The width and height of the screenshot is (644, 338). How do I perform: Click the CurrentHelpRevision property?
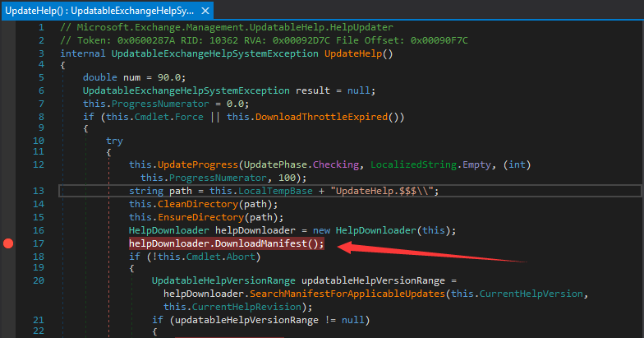246,307
